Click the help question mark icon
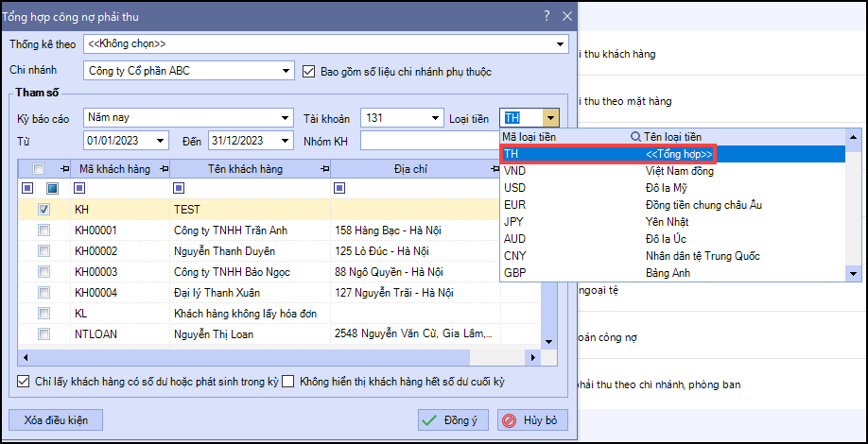Screen dimensions: 868x444 pyautogui.click(x=547, y=15)
